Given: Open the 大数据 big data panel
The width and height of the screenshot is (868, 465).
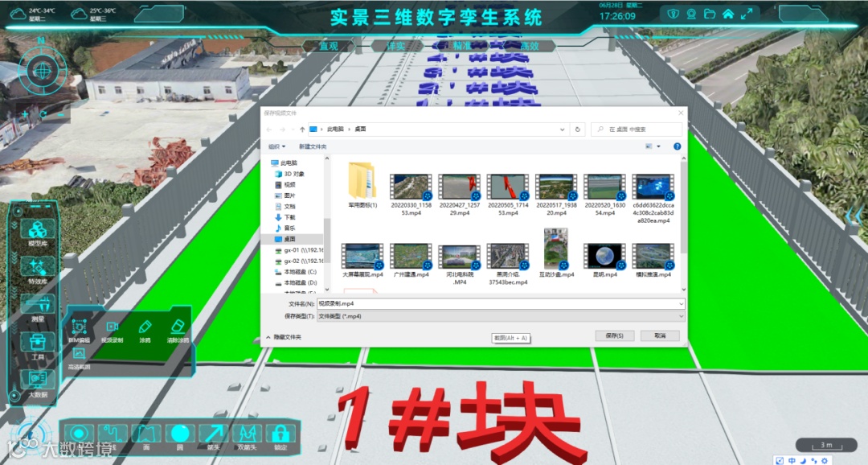Looking at the screenshot, I should pos(38,383).
